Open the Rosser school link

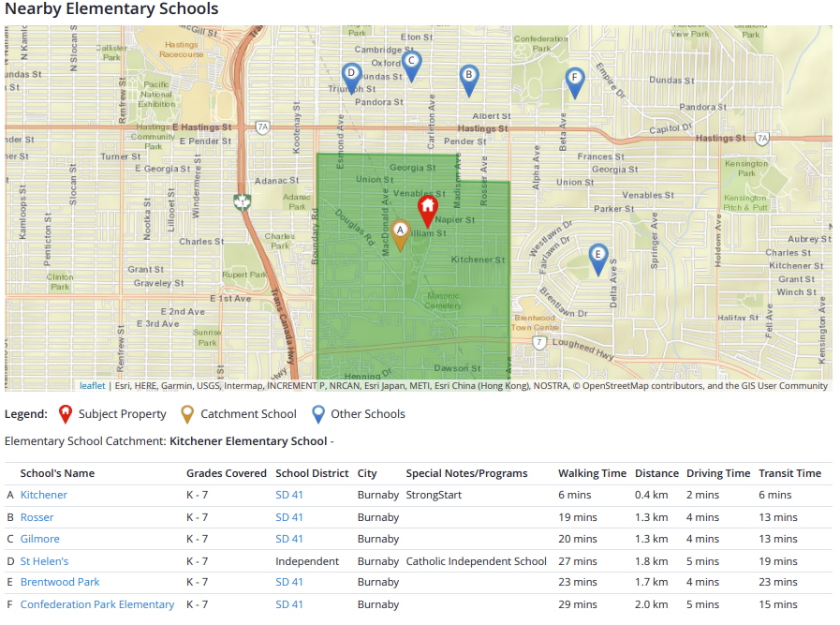point(37,517)
